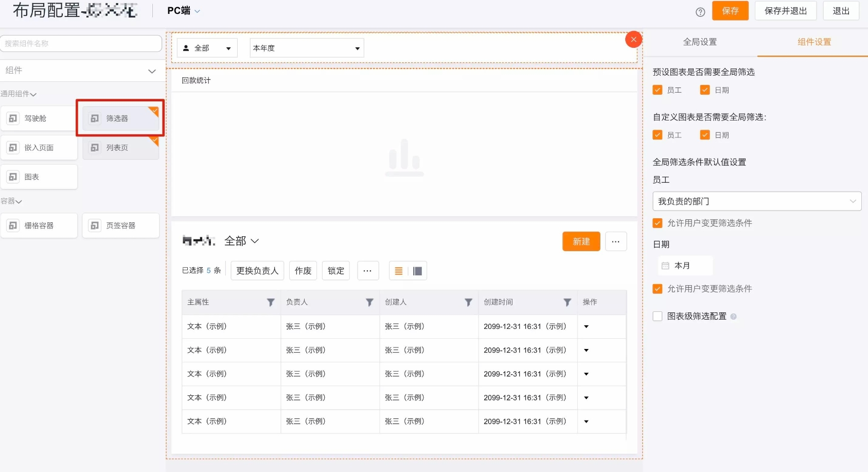Click the help question mark icon
The image size is (868, 472).
pos(700,12)
